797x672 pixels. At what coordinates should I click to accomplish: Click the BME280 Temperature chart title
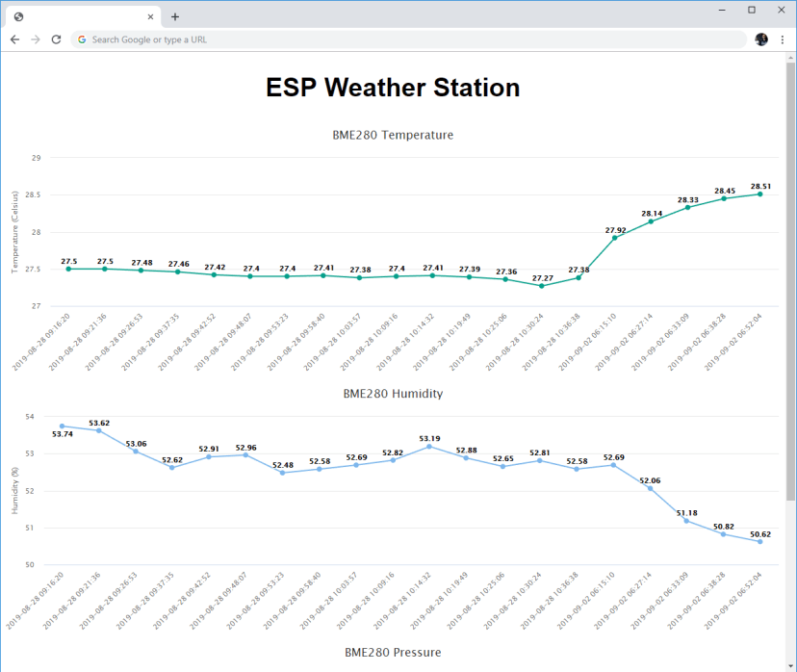[x=392, y=135]
